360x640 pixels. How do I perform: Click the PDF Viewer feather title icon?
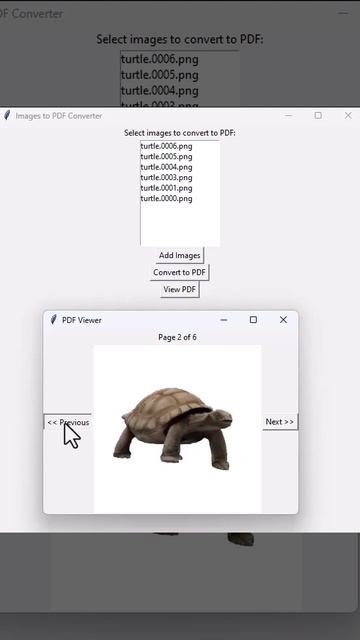(x=53, y=320)
